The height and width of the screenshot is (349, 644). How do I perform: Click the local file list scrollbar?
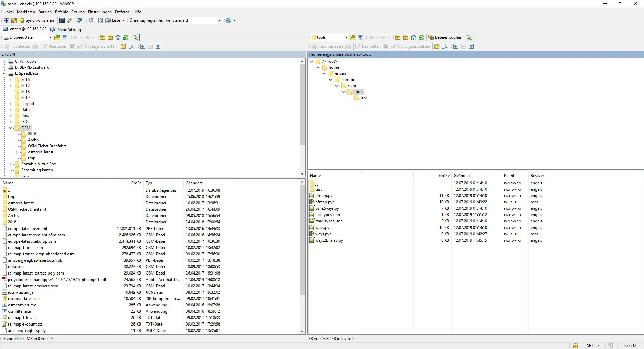302,240
